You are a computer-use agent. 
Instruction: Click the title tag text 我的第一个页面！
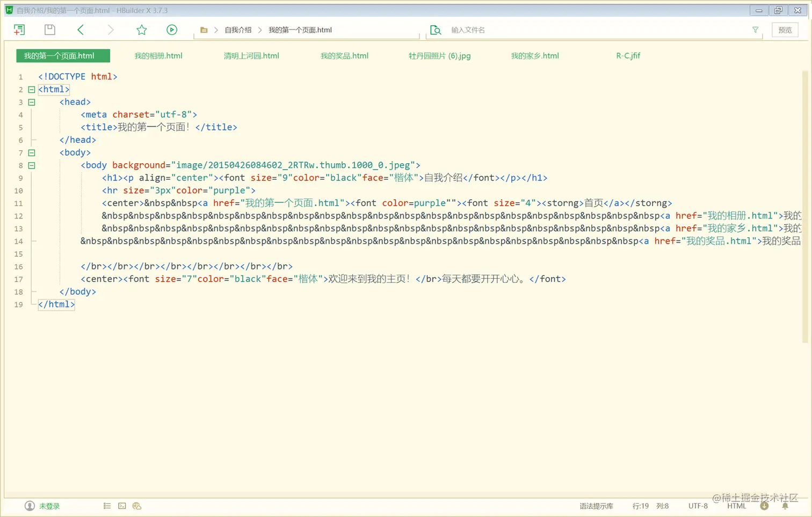click(154, 127)
